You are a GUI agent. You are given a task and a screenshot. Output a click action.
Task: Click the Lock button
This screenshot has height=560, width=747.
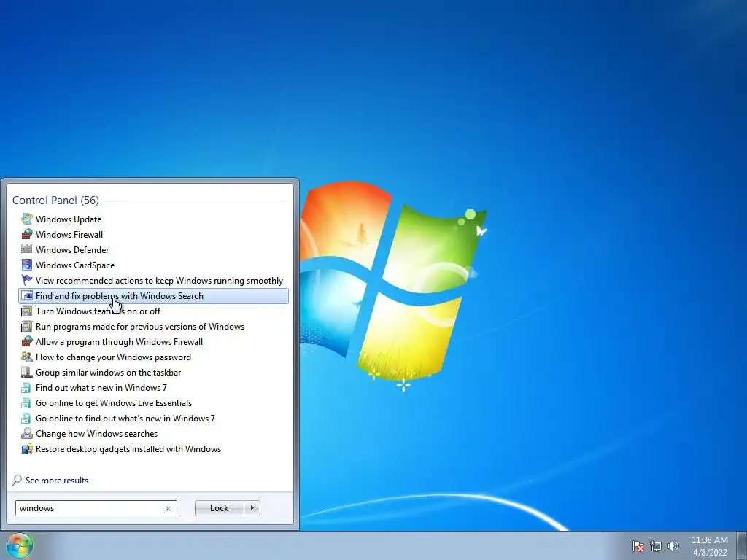click(x=219, y=508)
